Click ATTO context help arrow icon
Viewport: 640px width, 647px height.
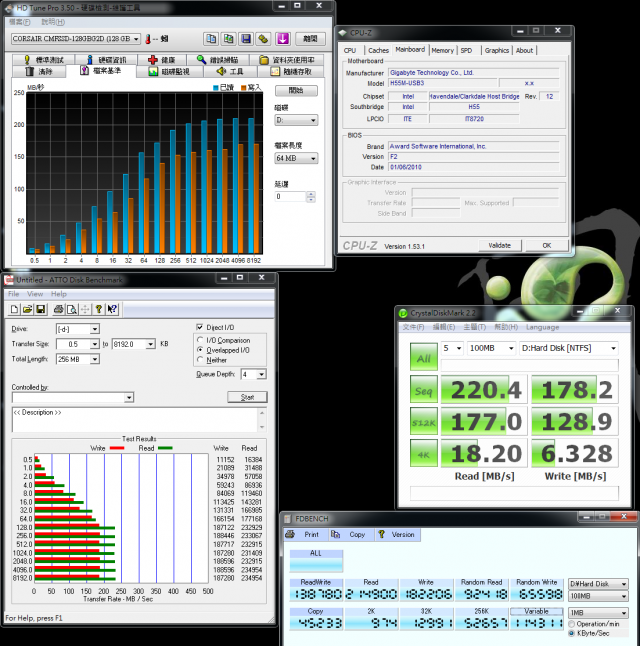112,309
